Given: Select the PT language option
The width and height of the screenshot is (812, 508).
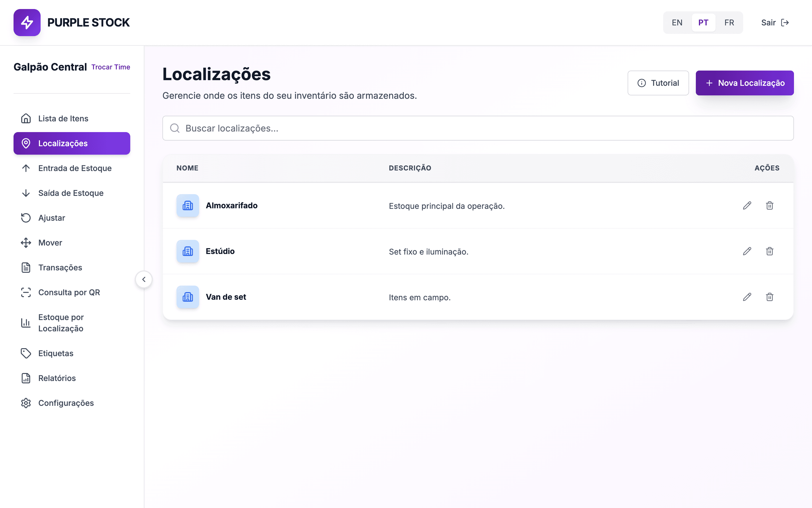Looking at the screenshot, I should coord(703,23).
